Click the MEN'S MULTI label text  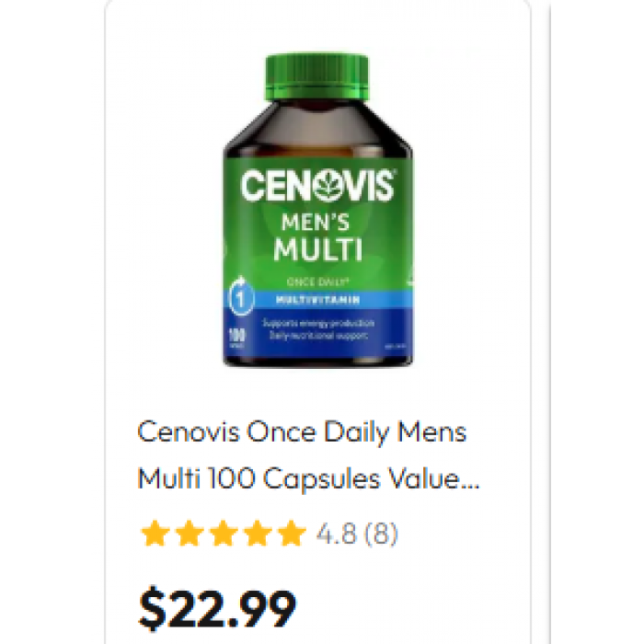click(318, 237)
